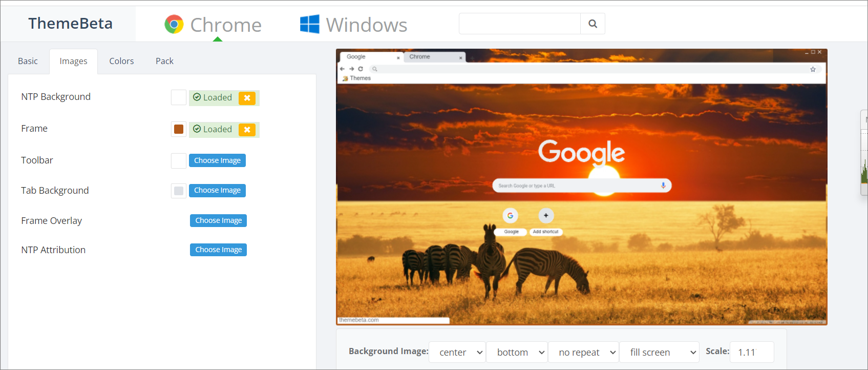Open the Toolbar color swatch
The width and height of the screenshot is (868, 370).
pos(179,161)
